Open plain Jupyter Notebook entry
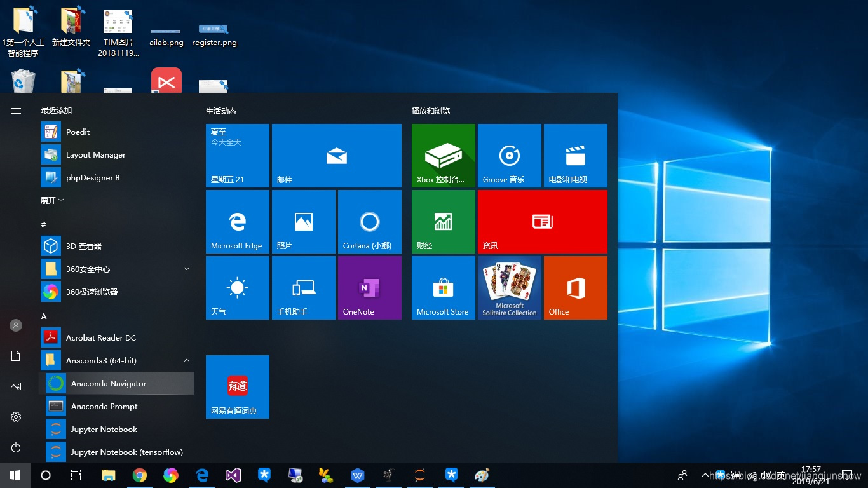The height and width of the screenshot is (488, 868). pyautogui.click(x=116, y=429)
